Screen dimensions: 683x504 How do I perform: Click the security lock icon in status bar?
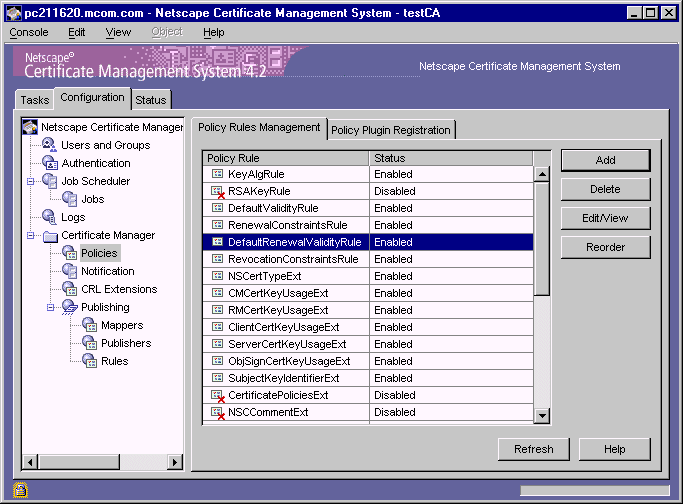(x=20, y=490)
